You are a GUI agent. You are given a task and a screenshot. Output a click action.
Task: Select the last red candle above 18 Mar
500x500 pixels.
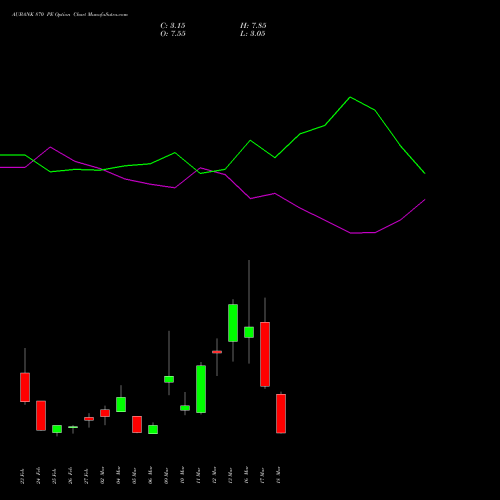(x=281, y=414)
